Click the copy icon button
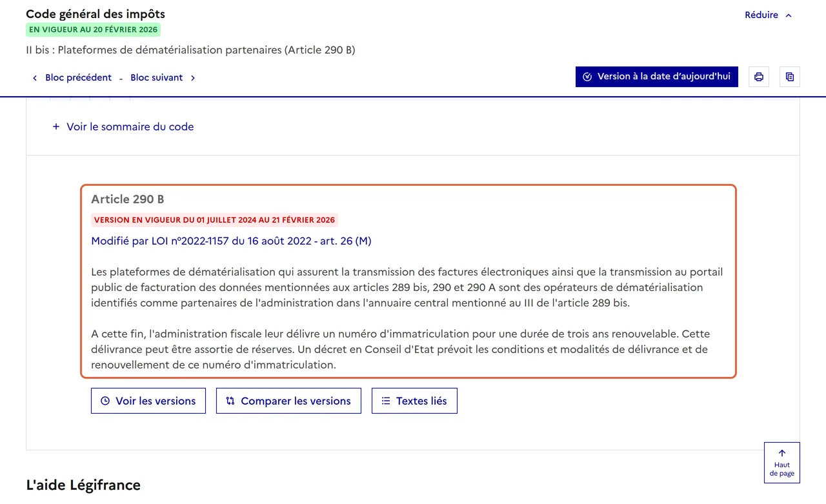 [x=790, y=77]
